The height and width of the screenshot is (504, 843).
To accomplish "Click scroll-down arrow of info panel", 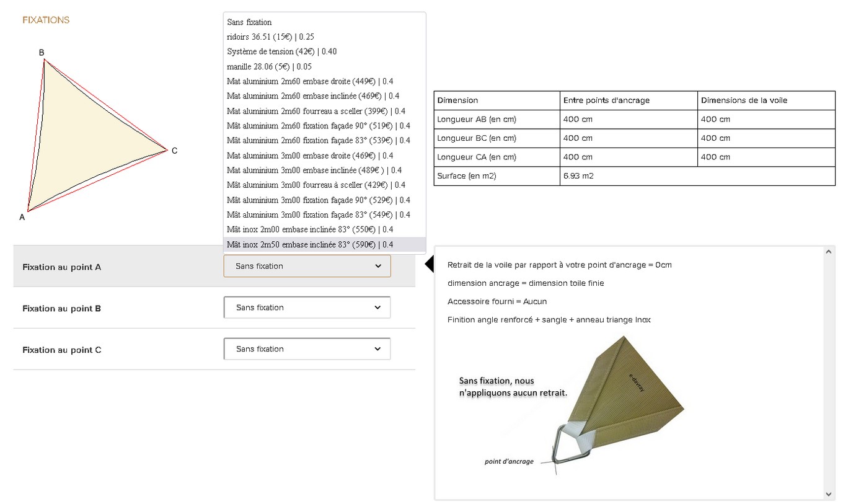I will (x=829, y=494).
